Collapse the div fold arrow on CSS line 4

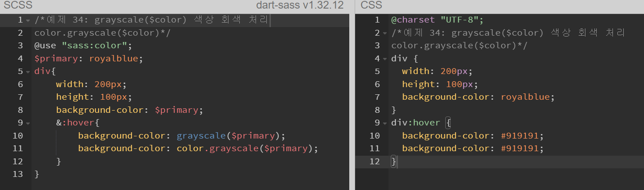[384, 59]
